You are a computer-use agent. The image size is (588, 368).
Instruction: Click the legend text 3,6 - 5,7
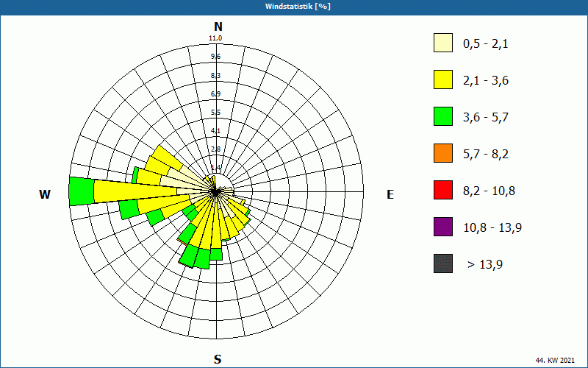(x=486, y=118)
